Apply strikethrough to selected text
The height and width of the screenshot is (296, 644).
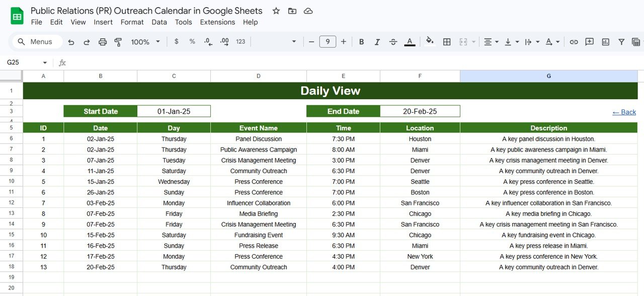point(393,42)
